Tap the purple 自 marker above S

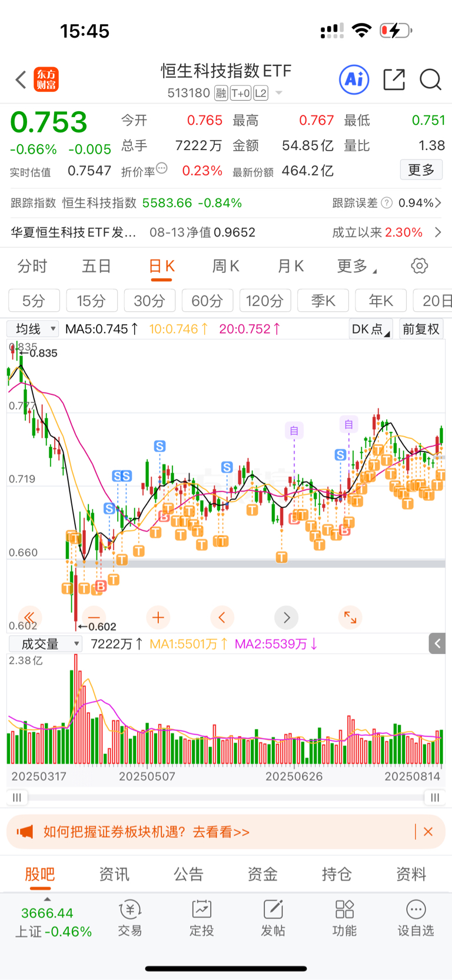click(x=348, y=424)
